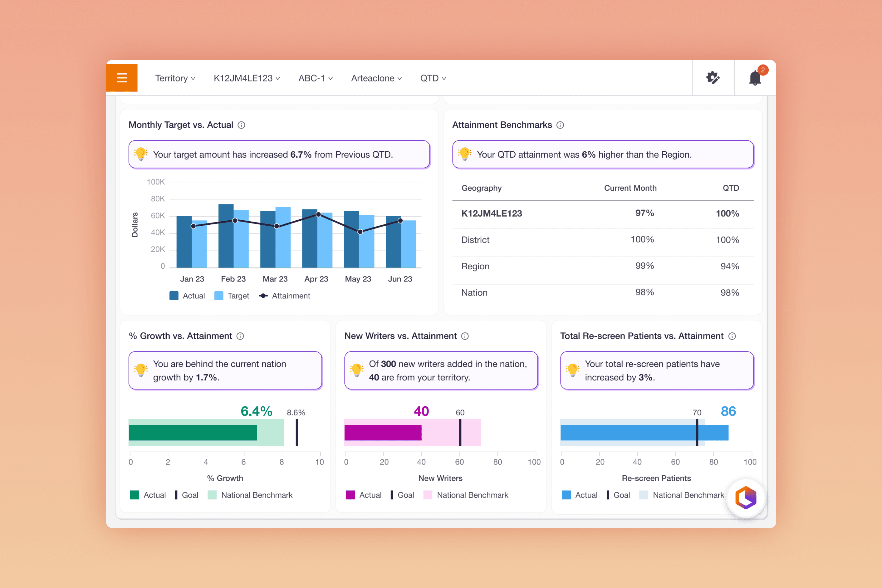The height and width of the screenshot is (588, 882).
Task: Open the orange hamburger menu
Action: click(121, 78)
